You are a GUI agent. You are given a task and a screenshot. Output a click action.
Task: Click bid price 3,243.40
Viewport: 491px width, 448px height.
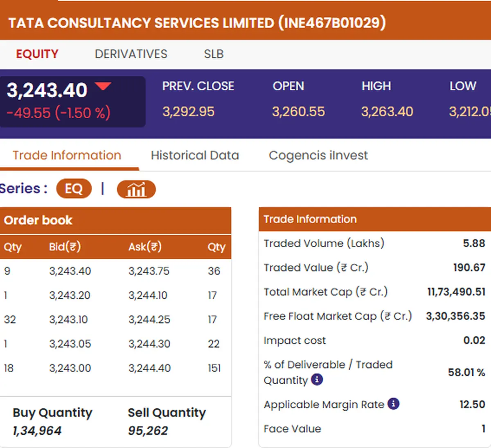[x=70, y=271]
